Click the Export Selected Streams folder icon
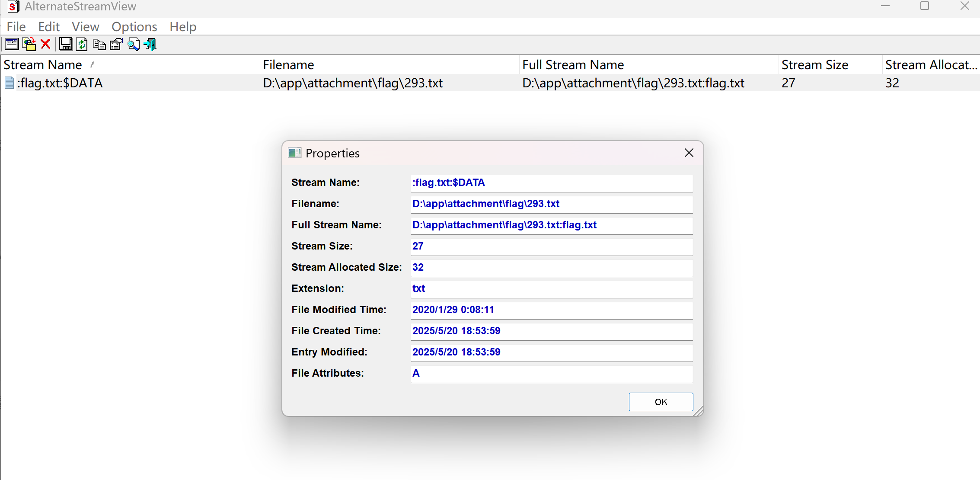Image resolution: width=980 pixels, height=480 pixels. pos(29,44)
